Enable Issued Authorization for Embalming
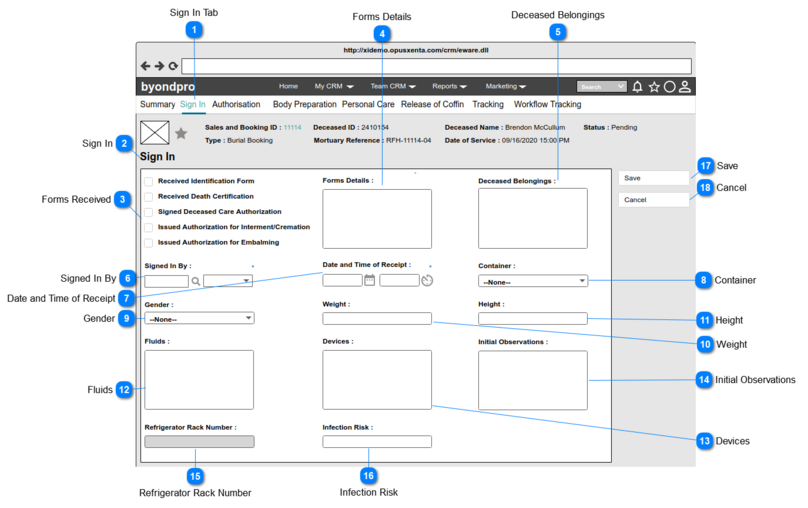Screen dimensions: 808x508 click(148, 243)
